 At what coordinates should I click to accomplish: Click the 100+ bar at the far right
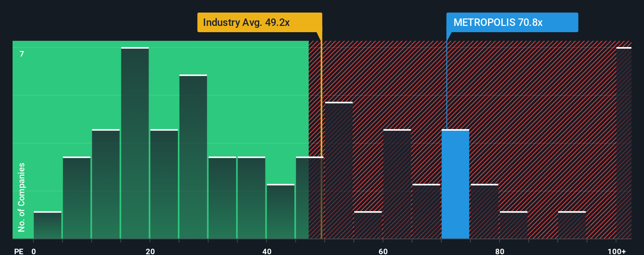(624, 143)
